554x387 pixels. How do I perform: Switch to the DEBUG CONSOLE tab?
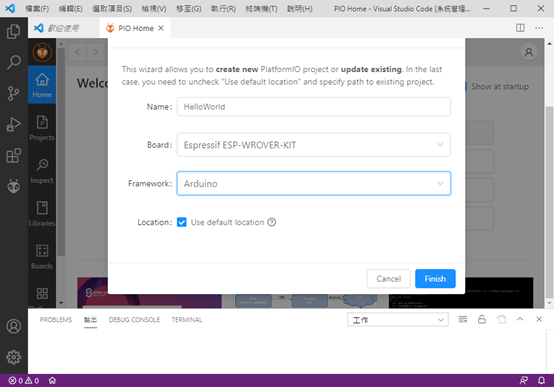point(134,319)
